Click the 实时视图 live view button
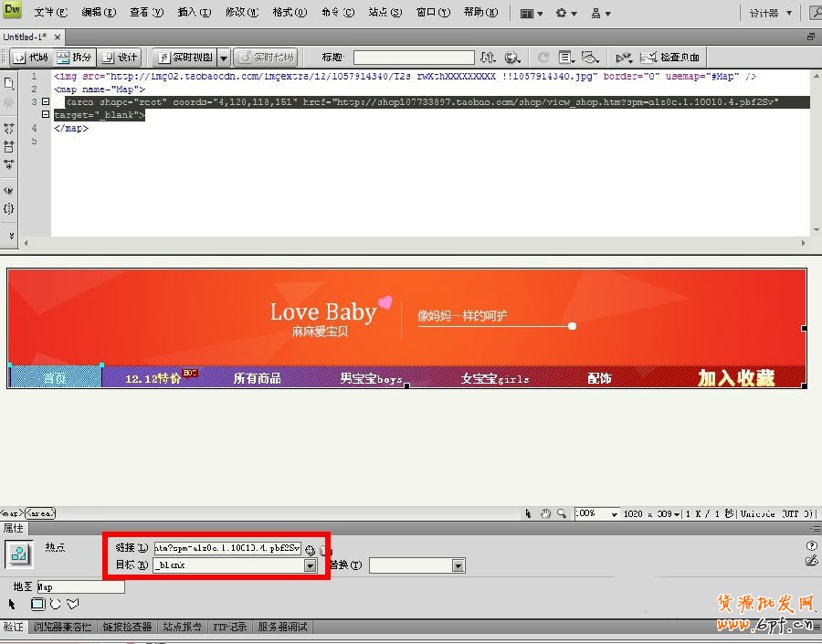Viewport: 822px width, 644px height. pos(186,58)
